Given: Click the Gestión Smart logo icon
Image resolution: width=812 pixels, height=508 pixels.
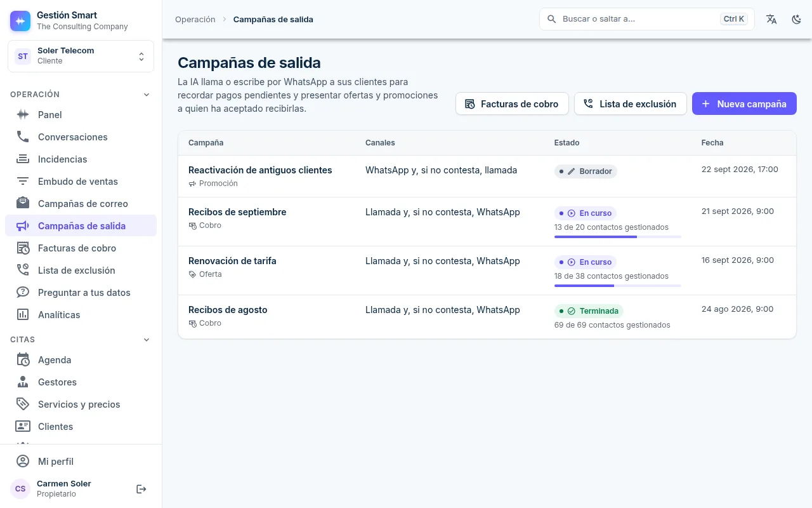Looking at the screenshot, I should coord(20,21).
